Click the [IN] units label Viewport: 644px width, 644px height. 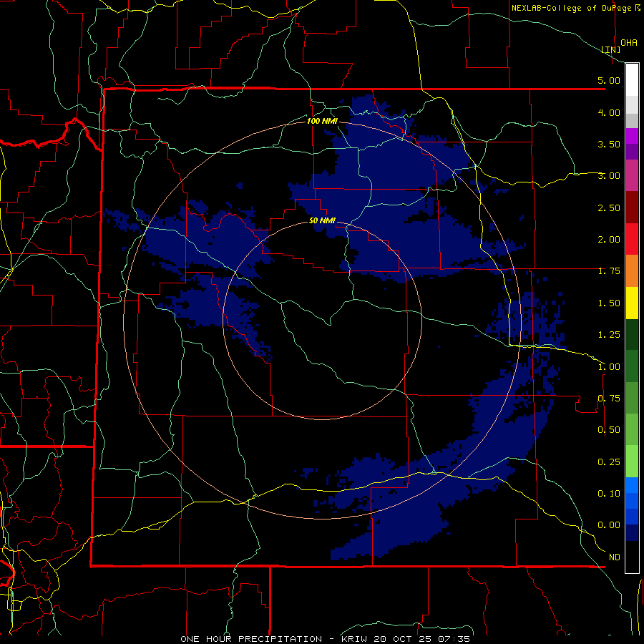pyautogui.click(x=610, y=49)
